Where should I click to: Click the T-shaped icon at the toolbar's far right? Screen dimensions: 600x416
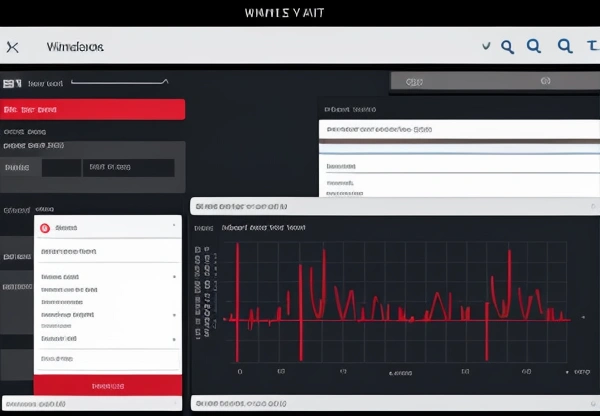[x=593, y=46]
